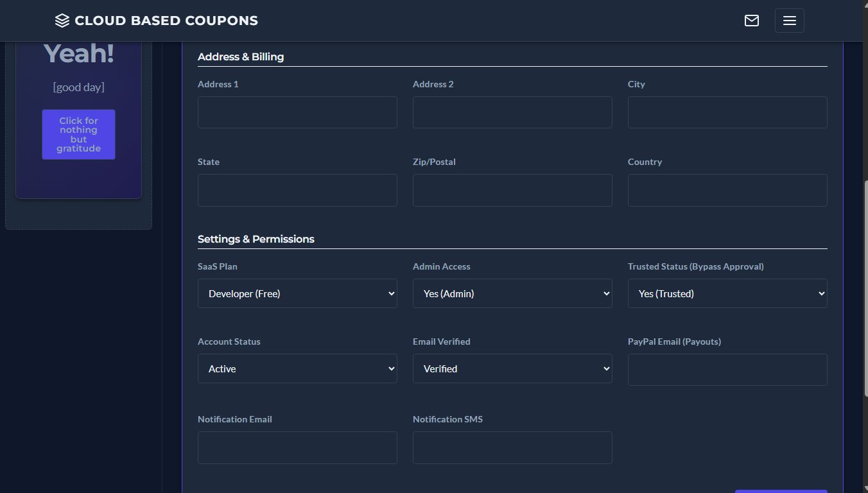Viewport: 868px width, 493px height.
Task: Open the Admin Access dropdown
Action: click(512, 293)
